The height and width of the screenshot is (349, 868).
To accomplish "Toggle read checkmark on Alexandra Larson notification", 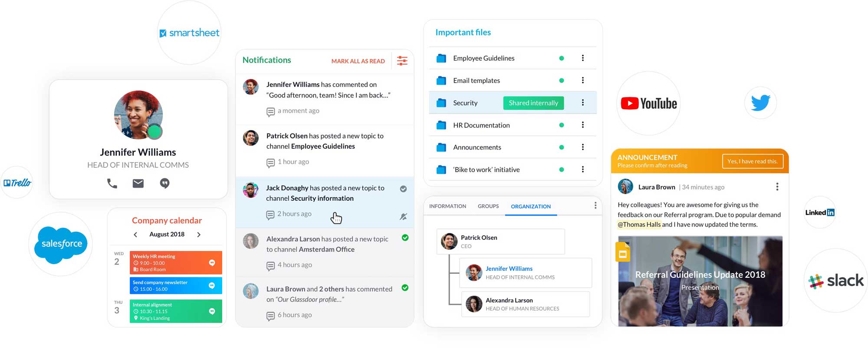I will (x=405, y=238).
